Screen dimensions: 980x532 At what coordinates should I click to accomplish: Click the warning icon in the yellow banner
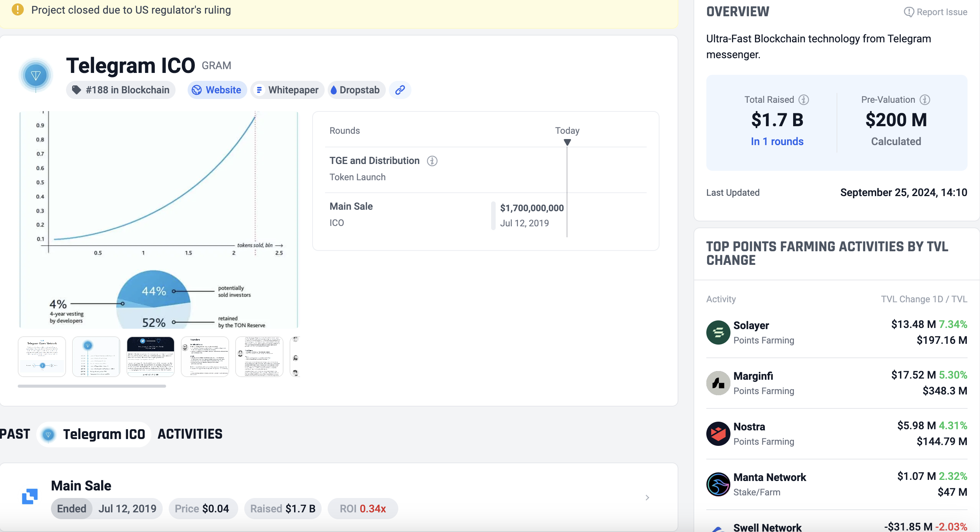coord(17,9)
